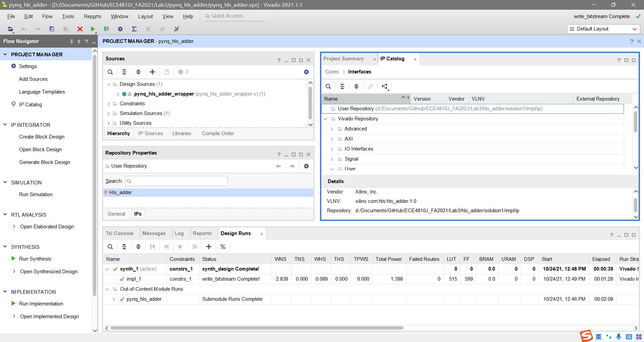Image resolution: width=644 pixels, height=342 pixels.
Task: Collapse the IP INTEGRATOR section
Action: click(x=5, y=125)
